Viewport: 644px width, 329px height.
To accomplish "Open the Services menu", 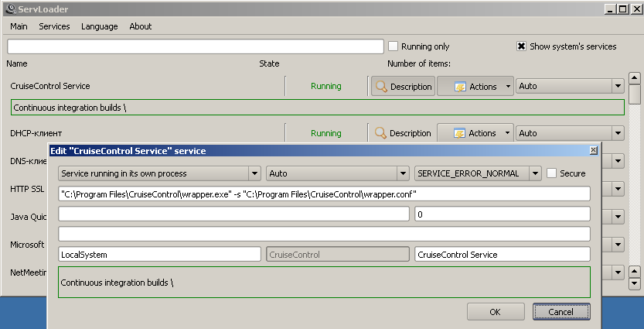I will [x=54, y=26].
